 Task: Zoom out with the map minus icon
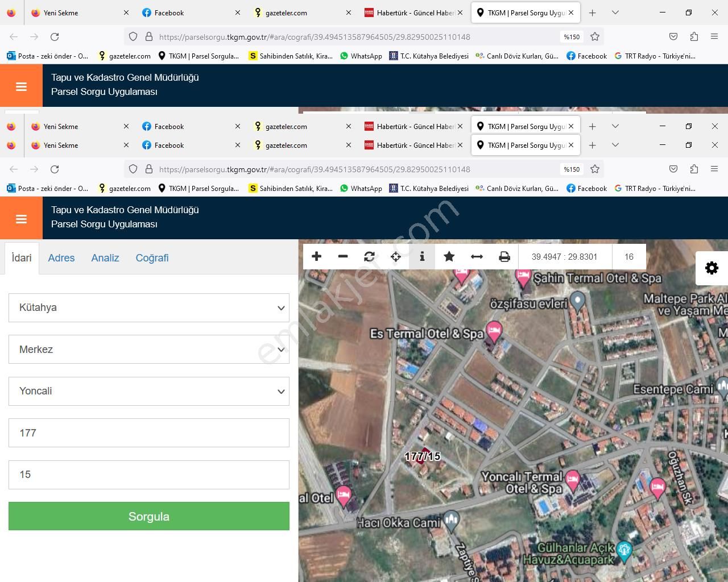pos(343,256)
